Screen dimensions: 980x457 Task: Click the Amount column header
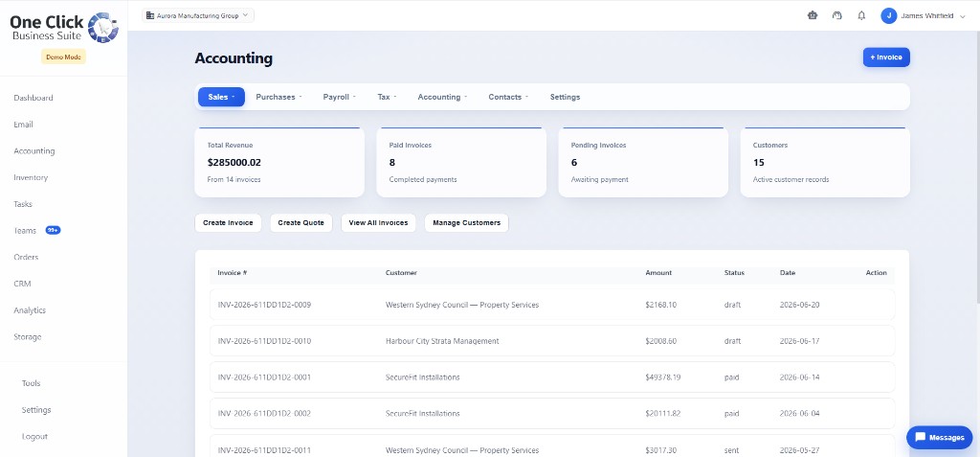click(658, 273)
